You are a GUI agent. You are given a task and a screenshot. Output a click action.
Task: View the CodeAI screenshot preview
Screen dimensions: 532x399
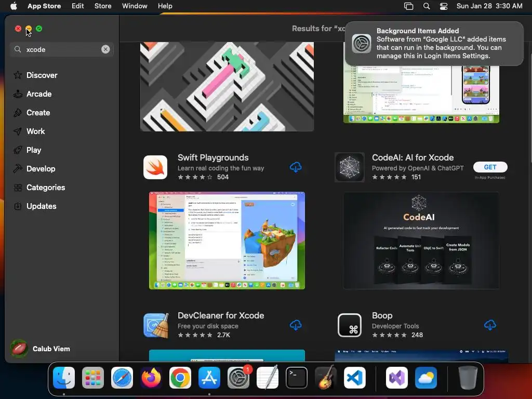[421, 241]
